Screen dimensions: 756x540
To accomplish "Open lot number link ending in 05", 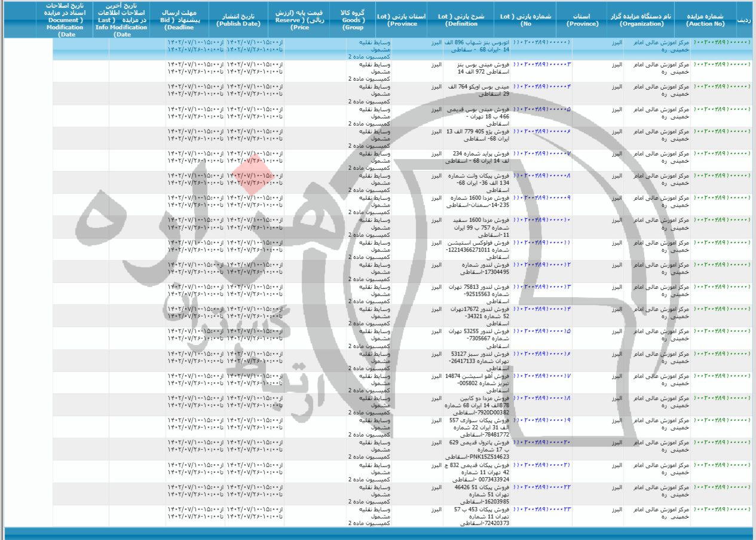I will click(x=542, y=109).
